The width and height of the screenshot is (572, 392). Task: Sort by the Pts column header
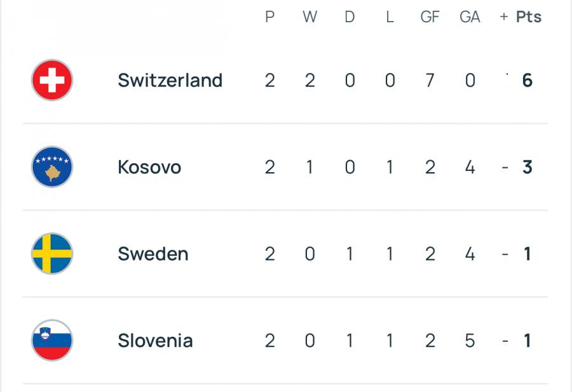coord(528,17)
